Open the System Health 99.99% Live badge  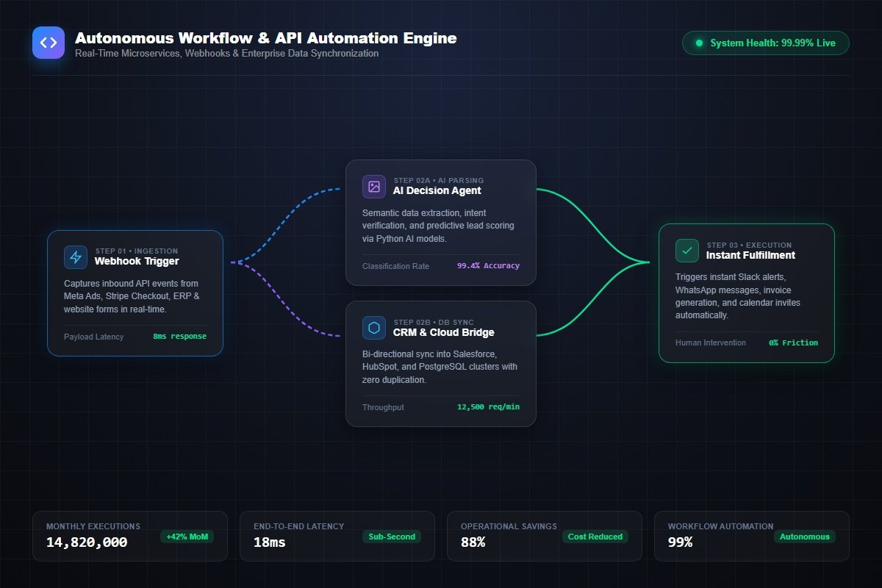(765, 43)
